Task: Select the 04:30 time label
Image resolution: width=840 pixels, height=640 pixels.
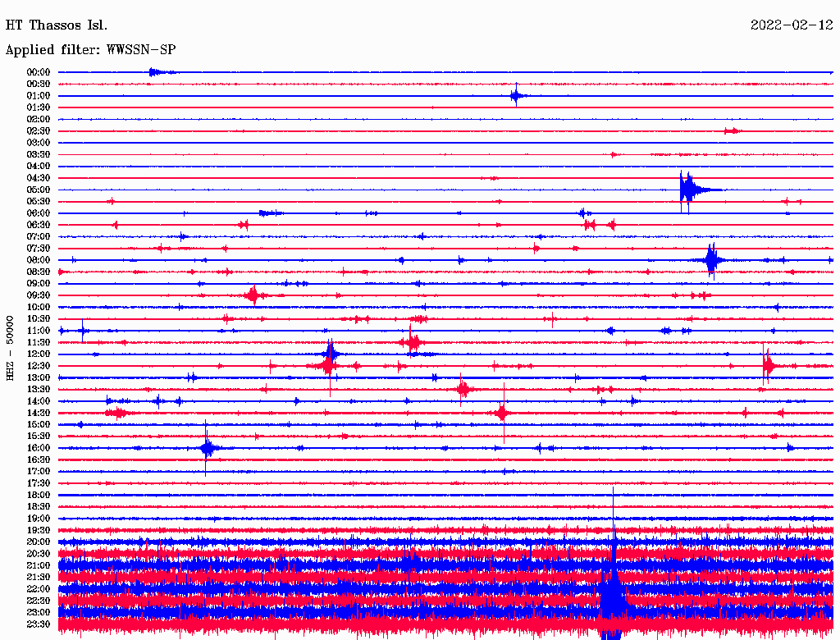Action: click(x=38, y=178)
